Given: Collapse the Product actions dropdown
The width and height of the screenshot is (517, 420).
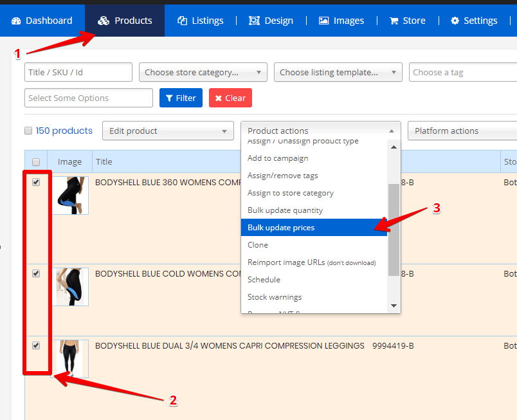Looking at the screenshot, I should pos(321,131).
